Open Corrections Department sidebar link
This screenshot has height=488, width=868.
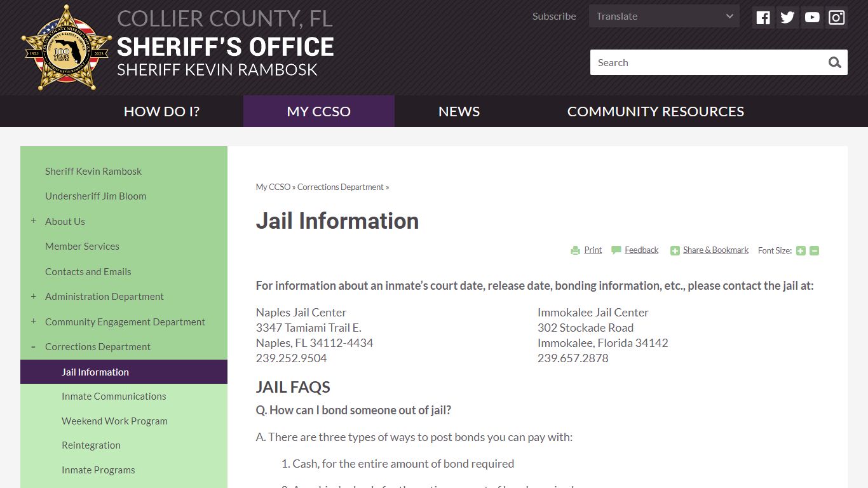click(98, 346)
